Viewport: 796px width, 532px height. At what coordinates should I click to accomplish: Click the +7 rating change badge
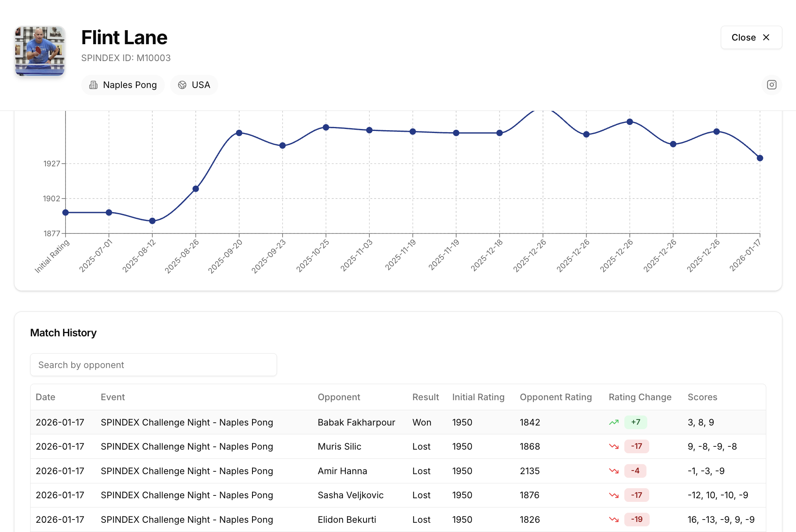point(635,422)
